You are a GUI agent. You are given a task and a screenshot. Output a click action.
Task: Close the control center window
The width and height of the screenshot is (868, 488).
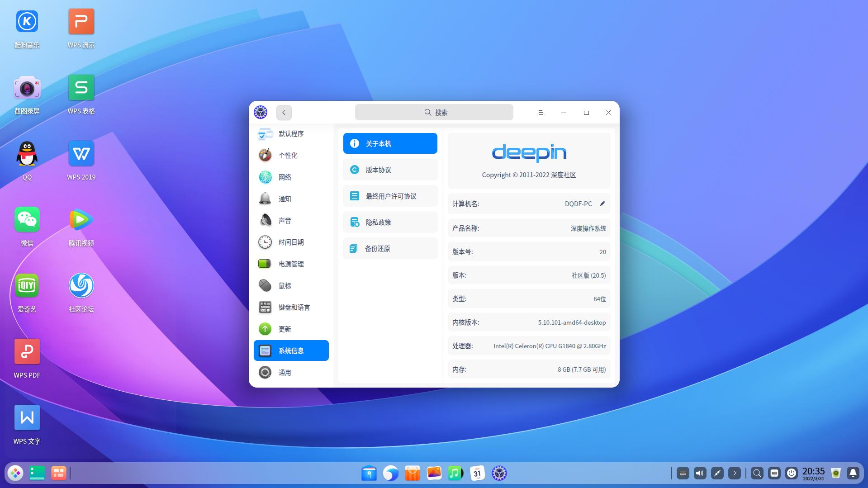coord(608,113)
